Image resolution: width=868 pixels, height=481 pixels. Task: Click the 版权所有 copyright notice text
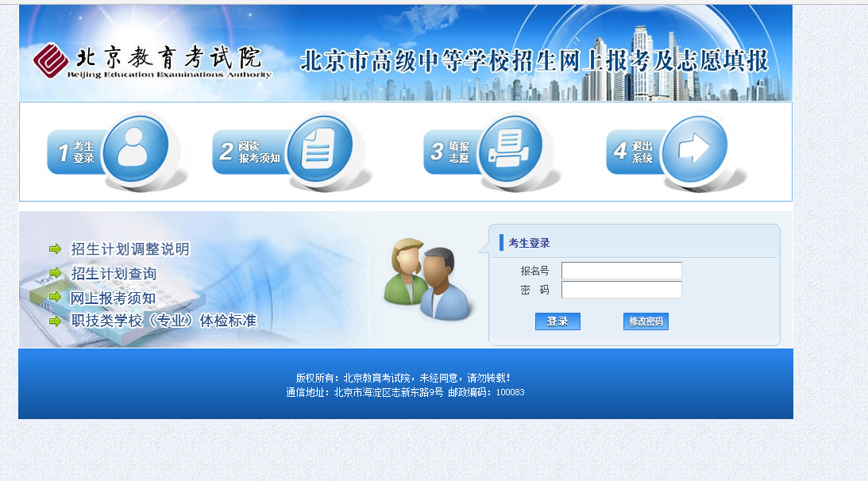click(x=403, y=378)
